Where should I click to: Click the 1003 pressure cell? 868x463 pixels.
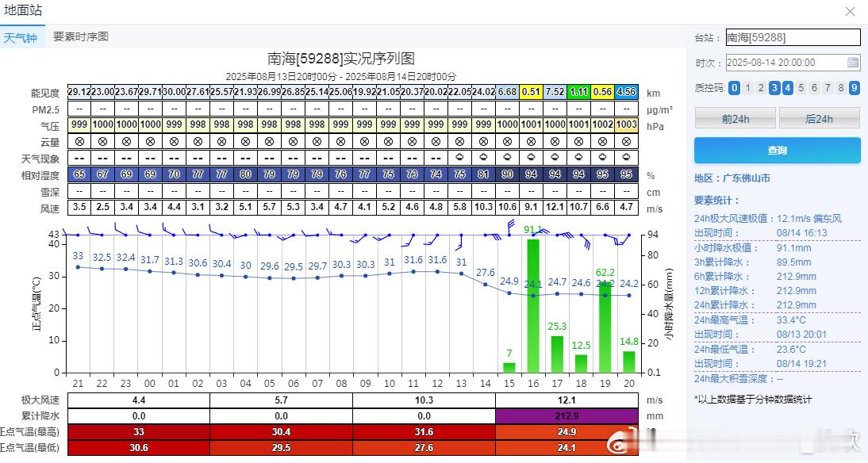626,124
